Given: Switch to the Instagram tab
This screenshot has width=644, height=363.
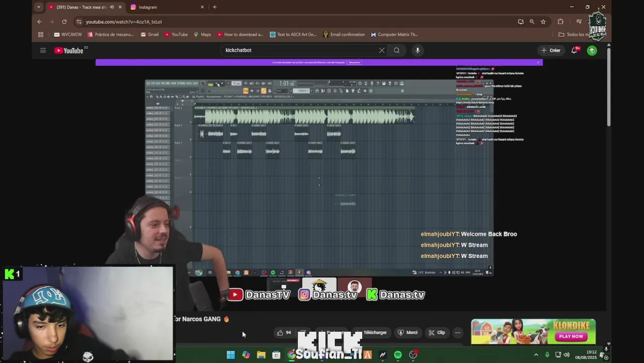Looking at the screenshot, I should click(167, 7).
